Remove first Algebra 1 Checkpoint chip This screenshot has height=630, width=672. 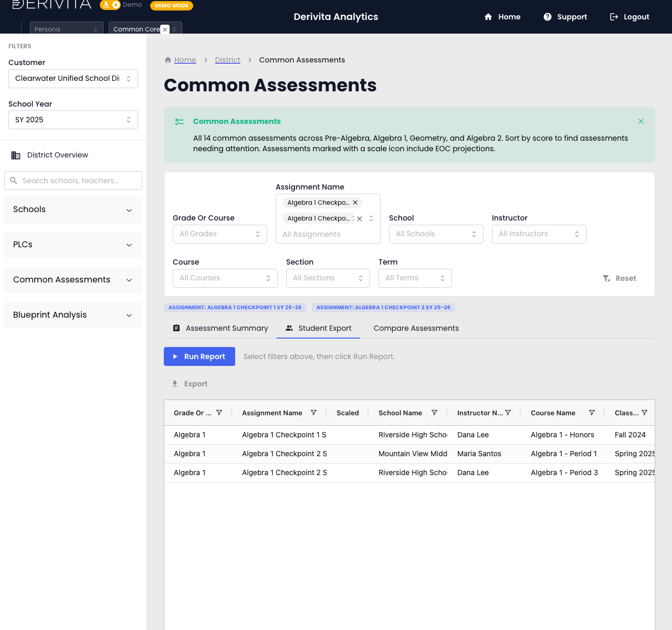coord(355,203)
